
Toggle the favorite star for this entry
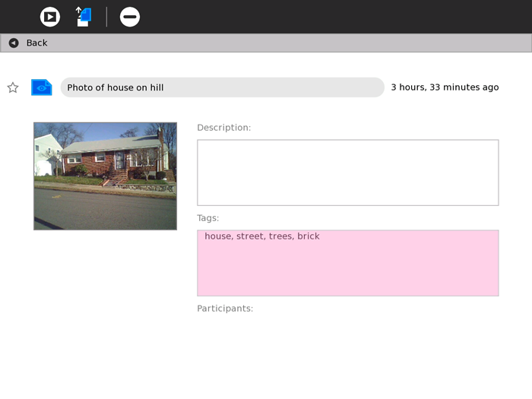tap(13, 87)
